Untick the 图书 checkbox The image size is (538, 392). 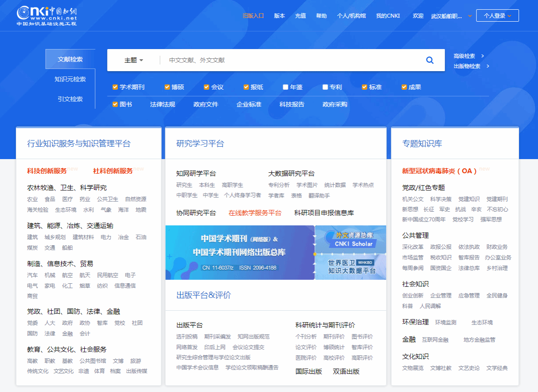click(115, 104)
